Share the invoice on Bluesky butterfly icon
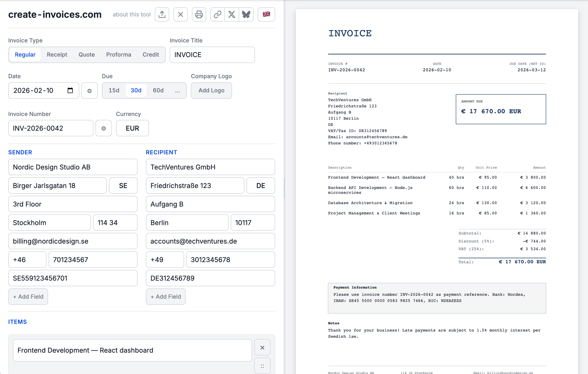The height and width of the screenshot is (374, 588). [246, 14]
